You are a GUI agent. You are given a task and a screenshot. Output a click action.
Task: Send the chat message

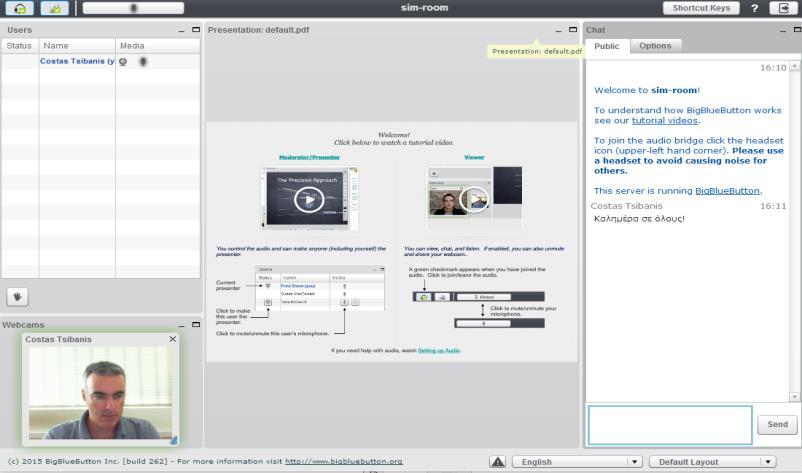pos(777,424)
